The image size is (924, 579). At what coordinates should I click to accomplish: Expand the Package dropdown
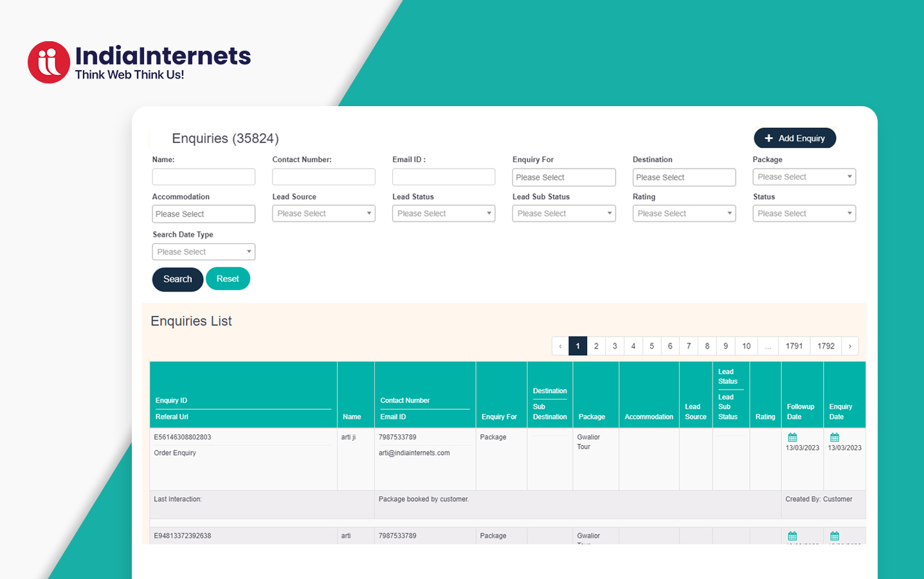point(804,177)
